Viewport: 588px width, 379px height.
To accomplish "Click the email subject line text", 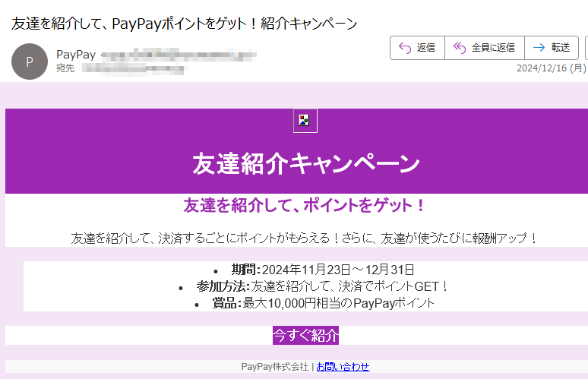I will pyautogui.click(x=184, y=24).
